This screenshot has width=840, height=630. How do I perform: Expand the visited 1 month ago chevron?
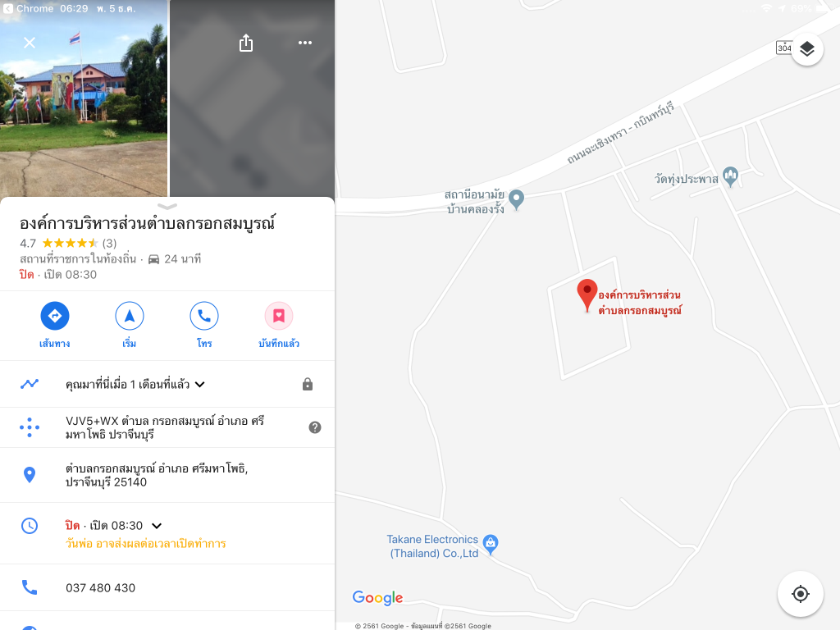[200, 384]
